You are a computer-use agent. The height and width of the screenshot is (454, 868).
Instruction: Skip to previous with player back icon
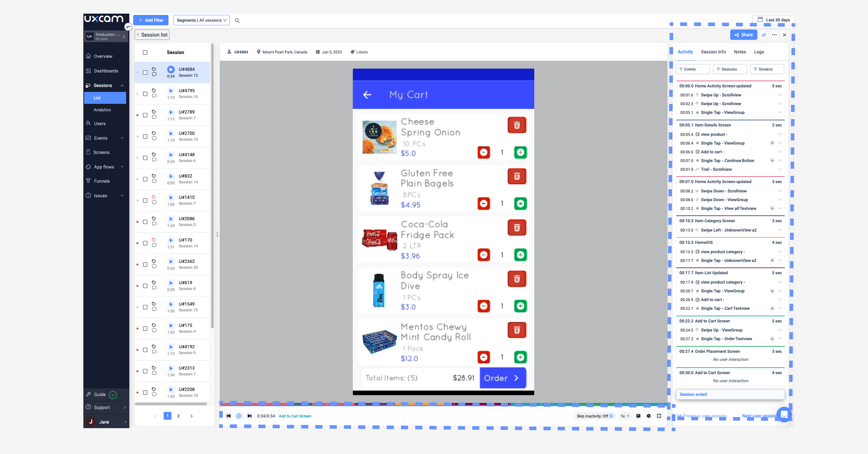pyautogui.click(x=229, y=416)
